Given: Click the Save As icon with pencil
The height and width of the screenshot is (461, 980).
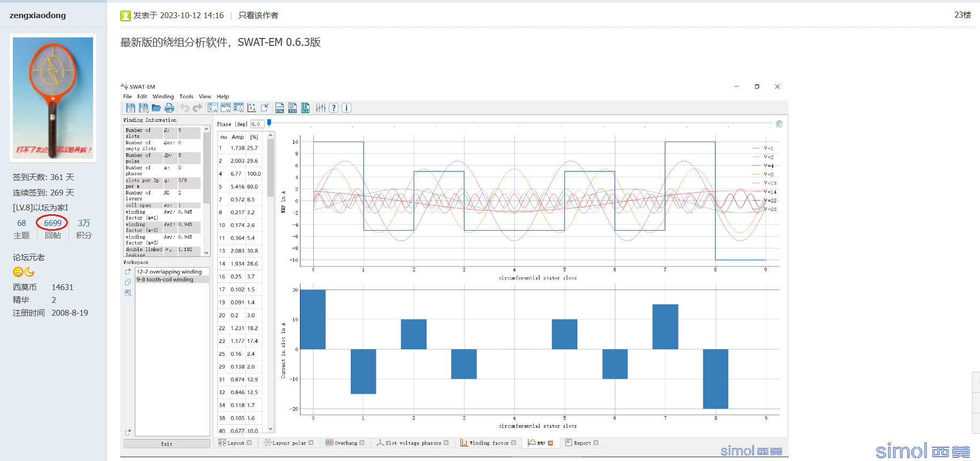Looking at the screenshot, I should (x=143, y=108).
